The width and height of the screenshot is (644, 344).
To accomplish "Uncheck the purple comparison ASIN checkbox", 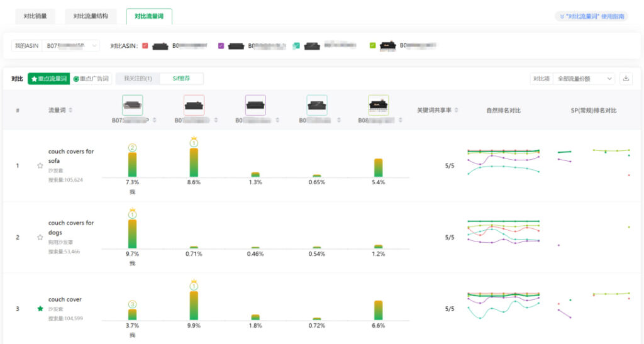I will 221,46.
